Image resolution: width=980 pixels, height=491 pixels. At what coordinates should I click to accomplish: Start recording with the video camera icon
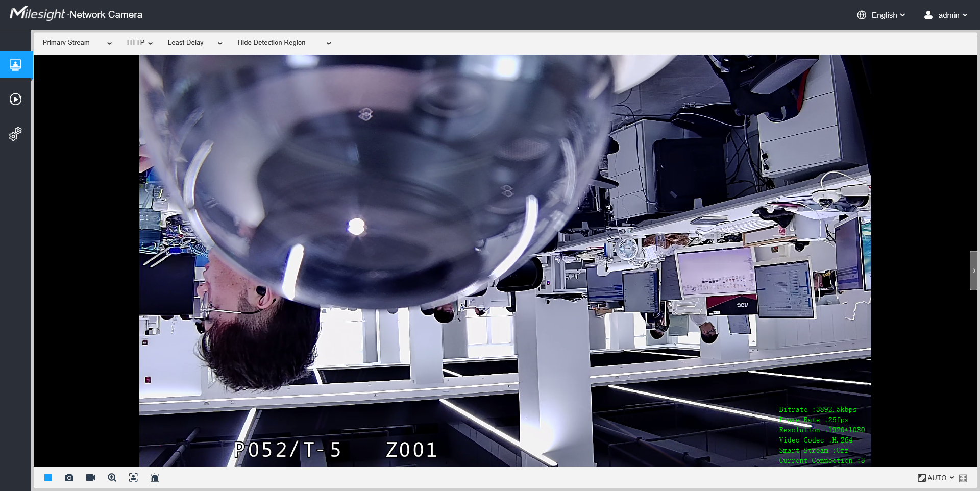tap(91, 478)
